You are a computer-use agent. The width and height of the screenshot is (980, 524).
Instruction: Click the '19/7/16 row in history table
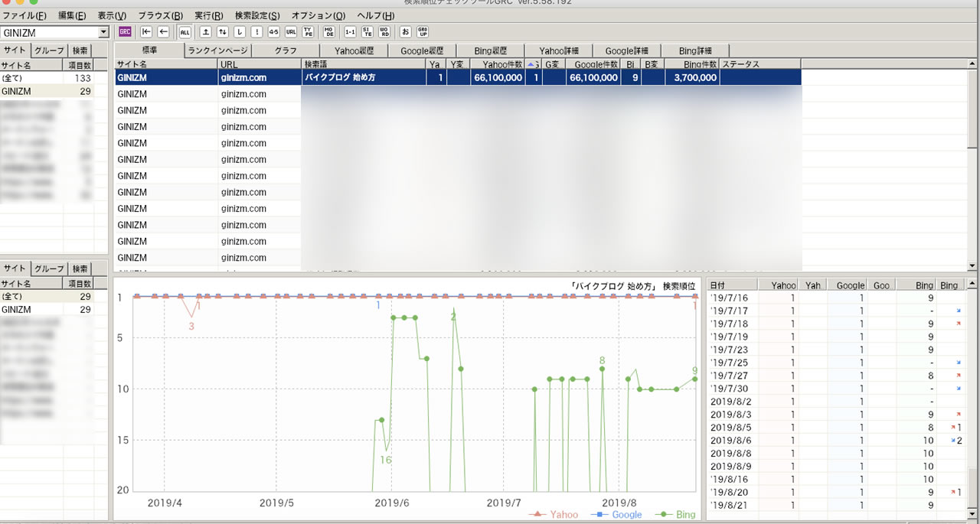837,297
